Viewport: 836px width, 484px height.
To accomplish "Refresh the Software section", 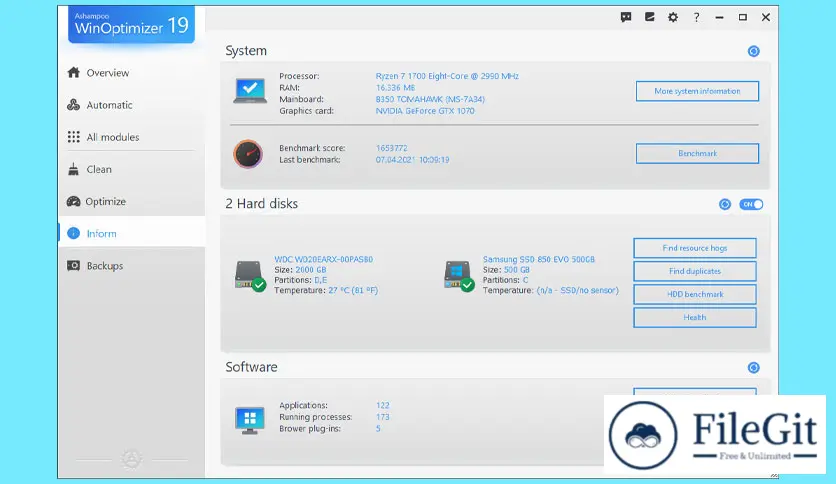I will click(753, 368).
